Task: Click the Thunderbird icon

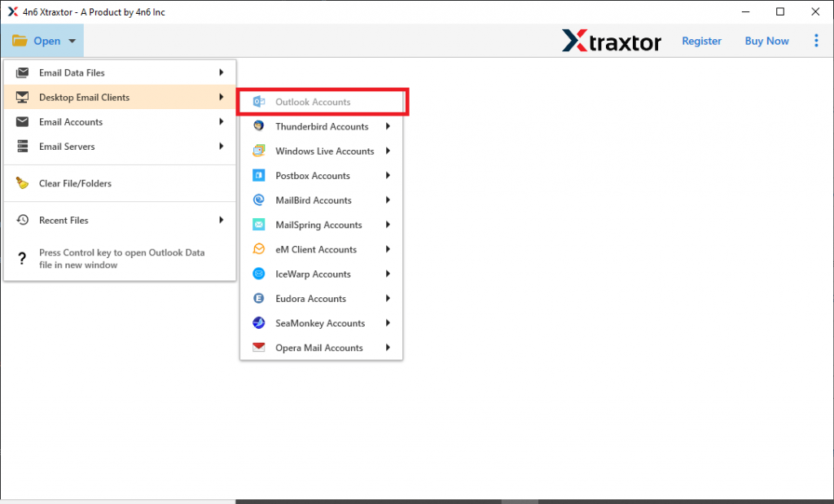Action: pos(258,126)
